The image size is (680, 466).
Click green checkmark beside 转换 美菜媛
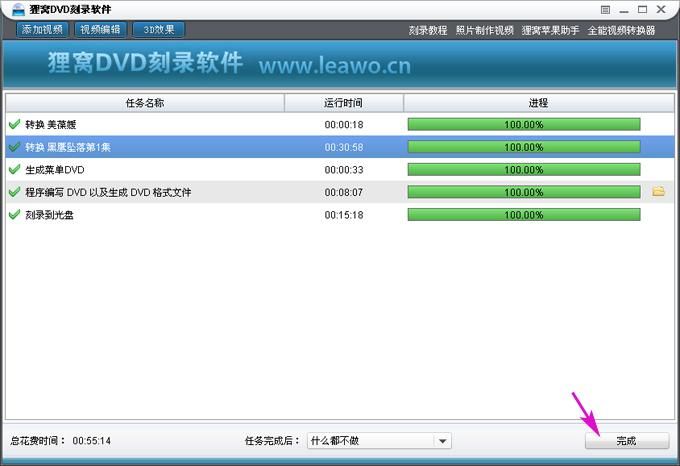[14, 124]
